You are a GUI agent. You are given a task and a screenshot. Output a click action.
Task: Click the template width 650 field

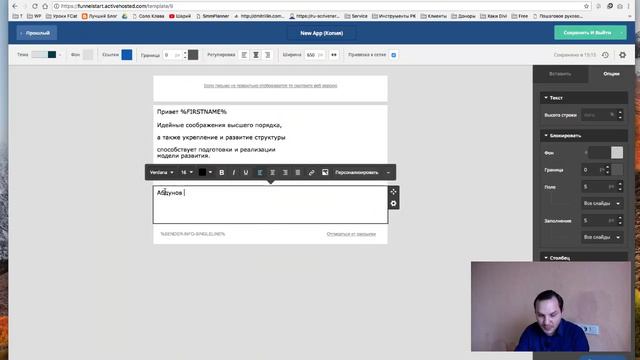(314, 55)
